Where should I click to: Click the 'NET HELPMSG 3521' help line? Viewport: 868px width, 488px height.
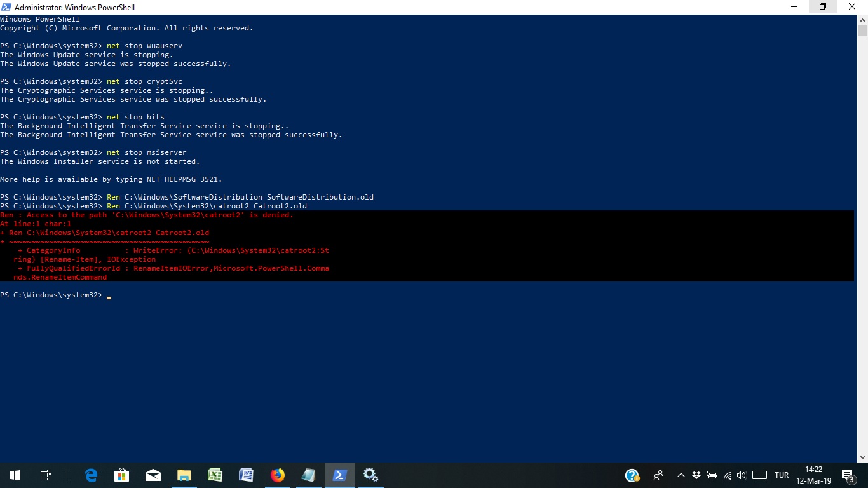coord(111,179)
